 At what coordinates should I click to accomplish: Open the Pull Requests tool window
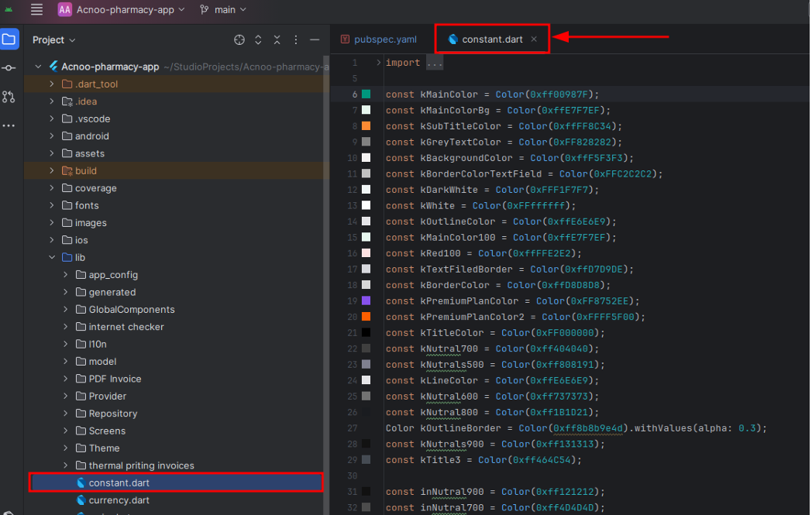pos(9,97)
